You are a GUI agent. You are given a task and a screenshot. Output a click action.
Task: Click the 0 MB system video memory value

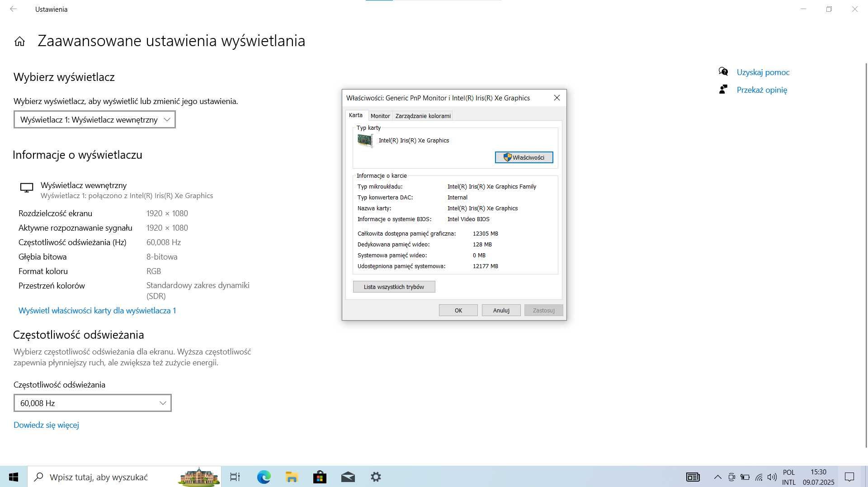479,255
